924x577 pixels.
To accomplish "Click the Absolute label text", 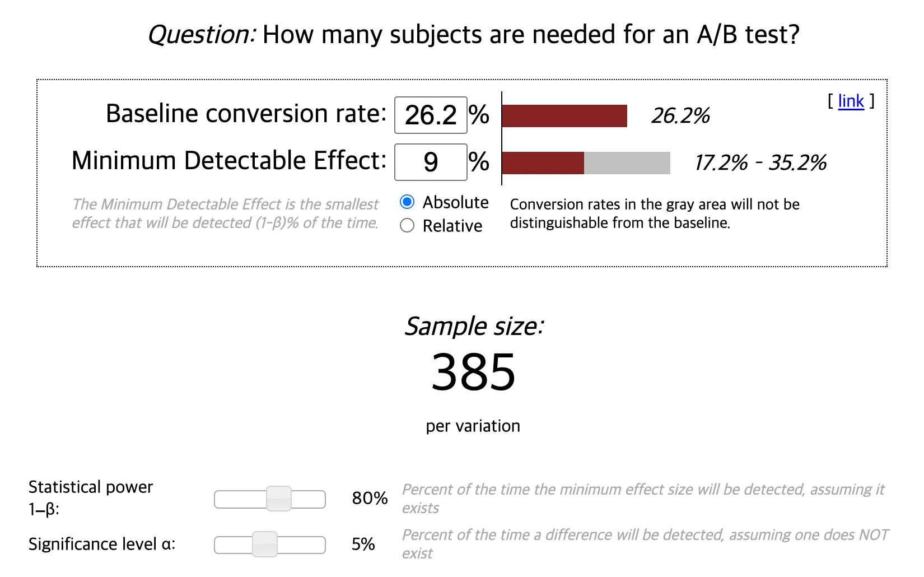I will (x=455, y=202).
